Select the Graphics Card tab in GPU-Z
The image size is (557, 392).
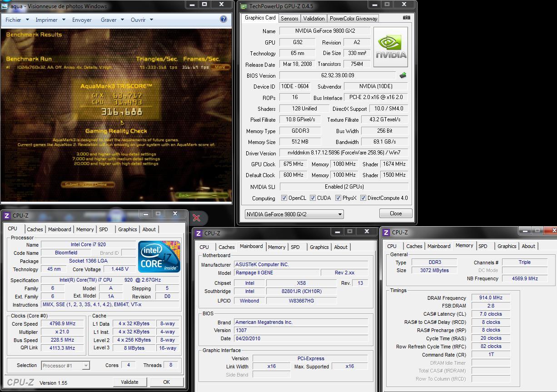coord(260,18)
